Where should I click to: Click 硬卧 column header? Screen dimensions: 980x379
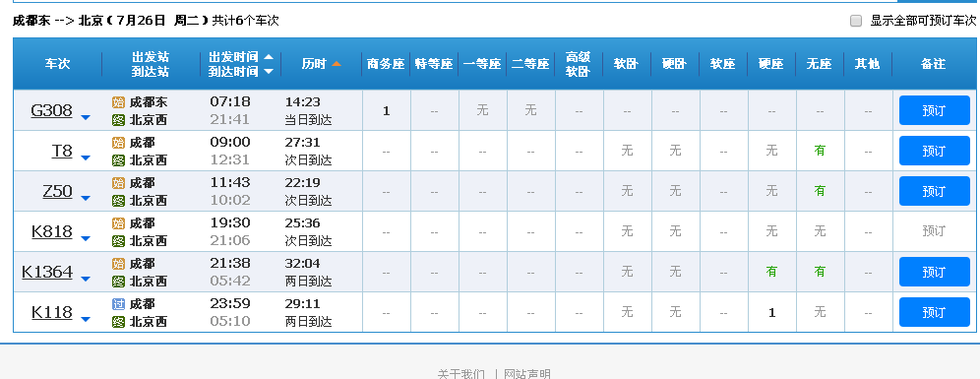tap(675, 64)
